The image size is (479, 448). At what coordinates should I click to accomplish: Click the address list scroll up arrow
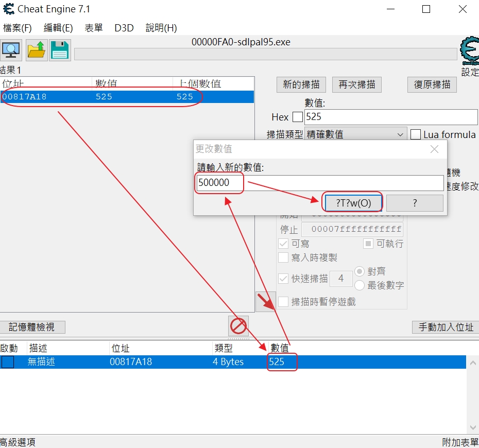point(473,363)
